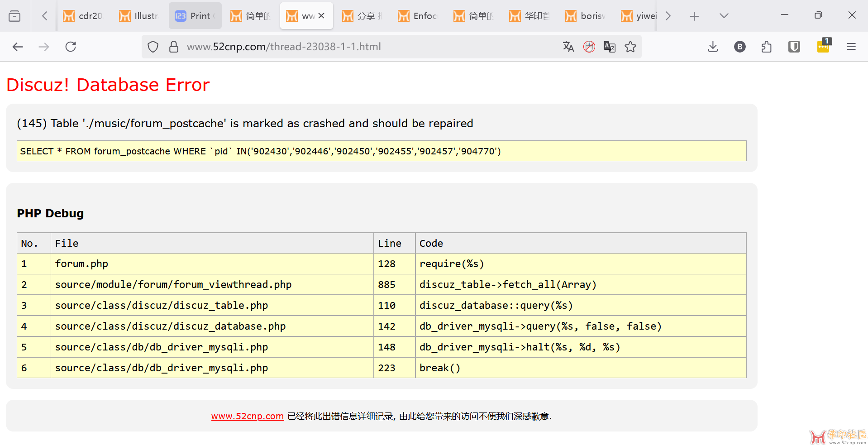Minimize the browser window
Viewport: 868px width, 446px height.
click(785, 15)
